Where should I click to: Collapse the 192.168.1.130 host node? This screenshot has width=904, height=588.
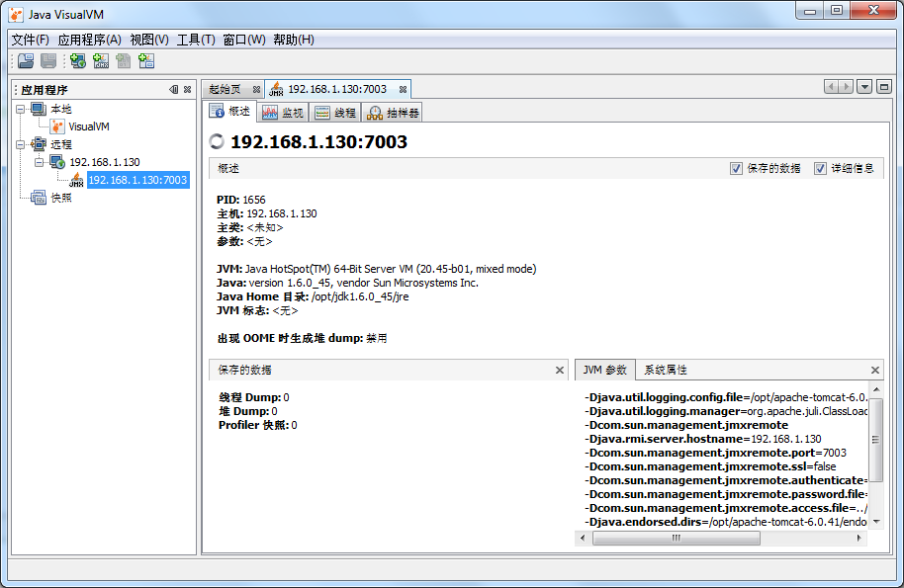coord(40,162)
